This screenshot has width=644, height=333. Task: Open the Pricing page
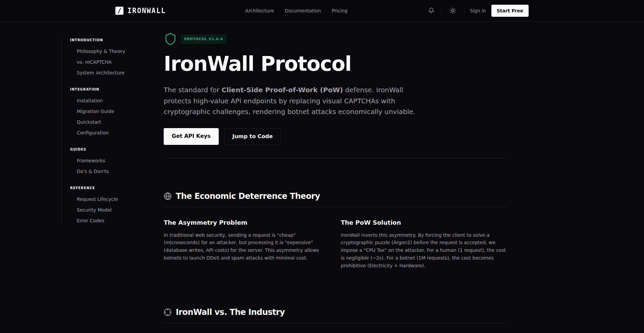339,10
